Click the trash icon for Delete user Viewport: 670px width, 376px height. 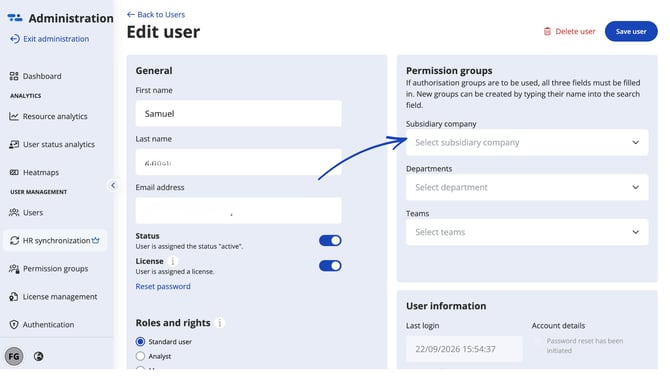coord(547,31)
